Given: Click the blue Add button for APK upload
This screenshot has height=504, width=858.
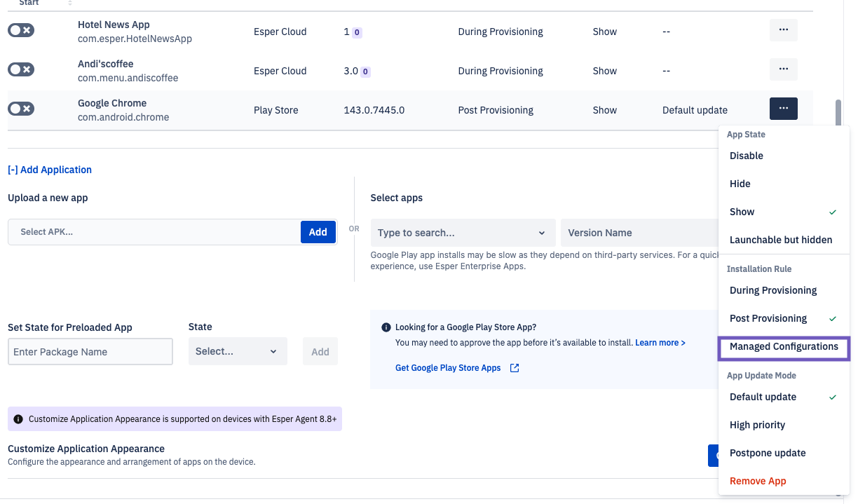Looking at the screenshot, I should (318, 232).
